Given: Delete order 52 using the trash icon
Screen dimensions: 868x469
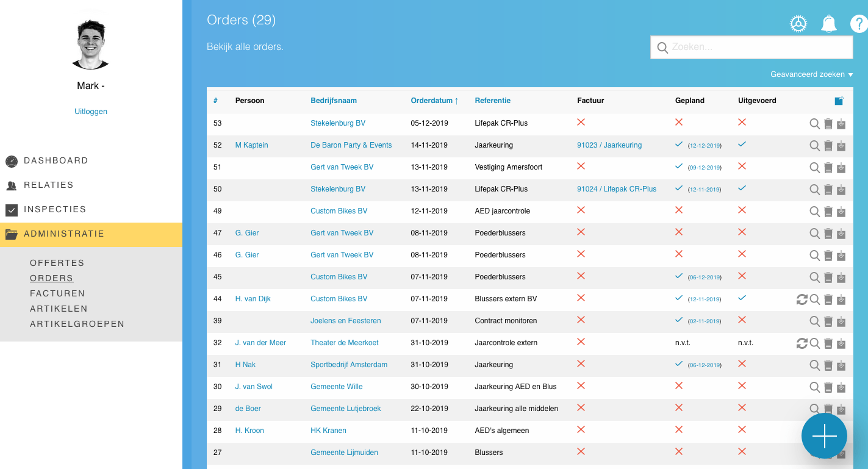Looking at the screenshot, I should pyautogui.click(x=828, y=146).
